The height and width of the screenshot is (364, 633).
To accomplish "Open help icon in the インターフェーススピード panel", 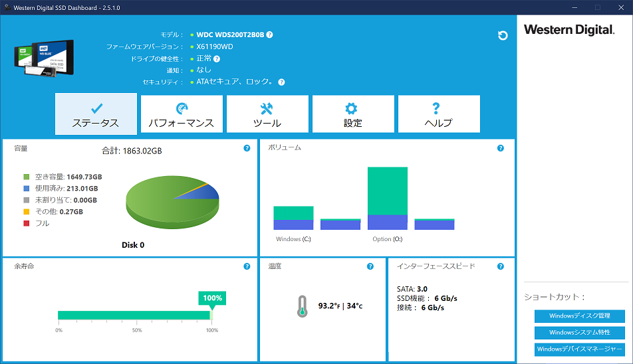I will coord(501,266).
